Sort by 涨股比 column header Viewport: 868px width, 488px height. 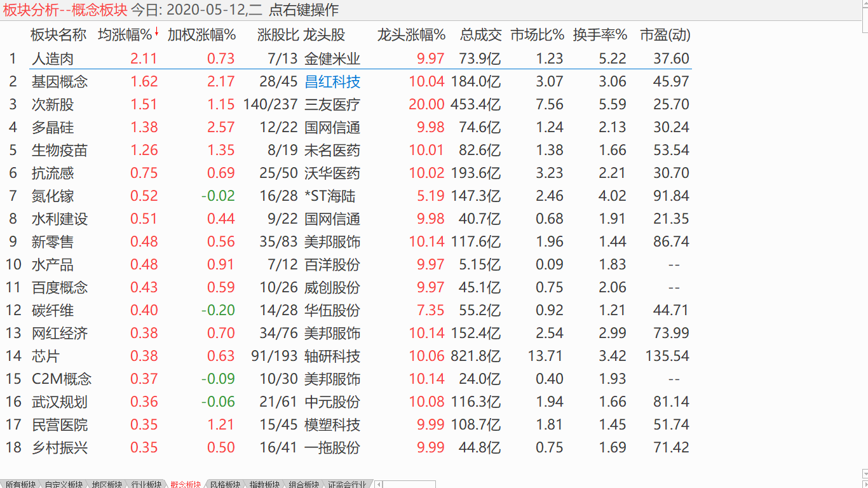pos(278,35)
